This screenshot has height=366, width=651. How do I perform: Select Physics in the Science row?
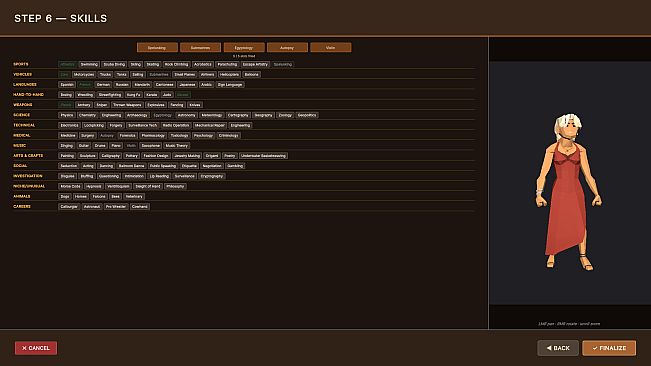(66, 115)
